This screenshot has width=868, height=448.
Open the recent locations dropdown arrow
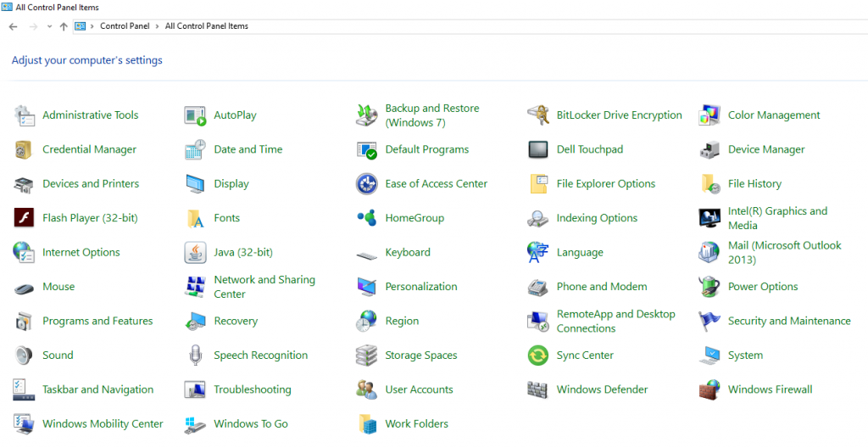49,26
